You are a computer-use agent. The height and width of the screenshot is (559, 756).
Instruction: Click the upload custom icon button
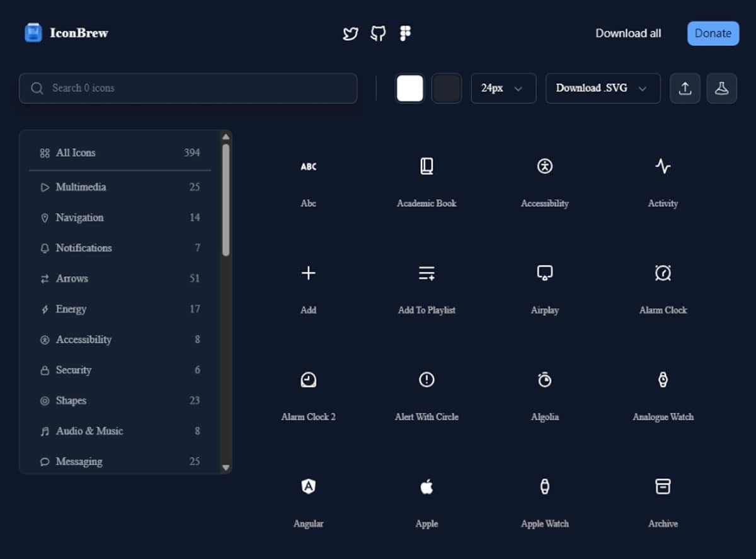pos(685,88)
